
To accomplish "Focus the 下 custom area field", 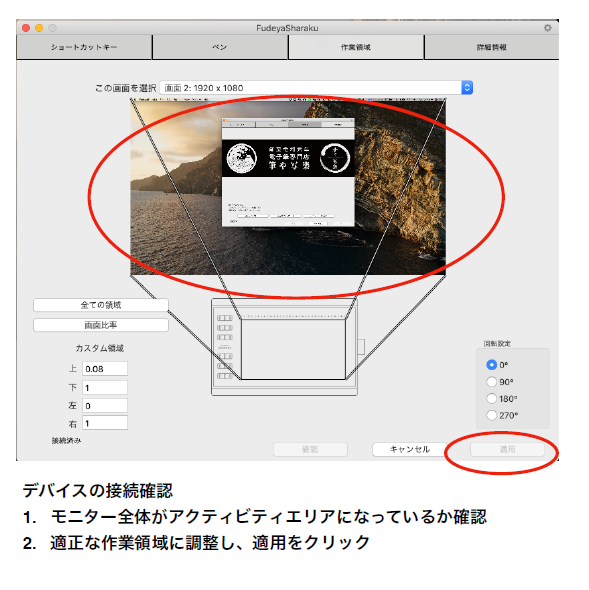I will point(105,388).
